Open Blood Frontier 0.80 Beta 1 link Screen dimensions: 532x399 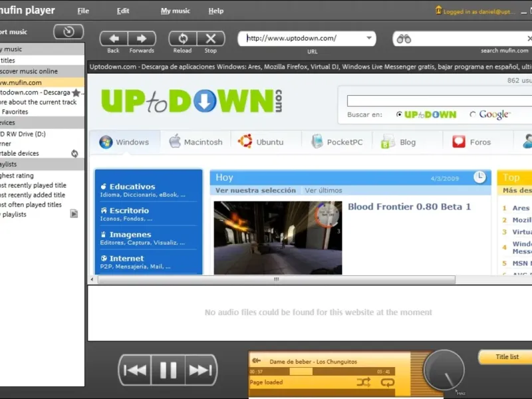click(409, 207)
